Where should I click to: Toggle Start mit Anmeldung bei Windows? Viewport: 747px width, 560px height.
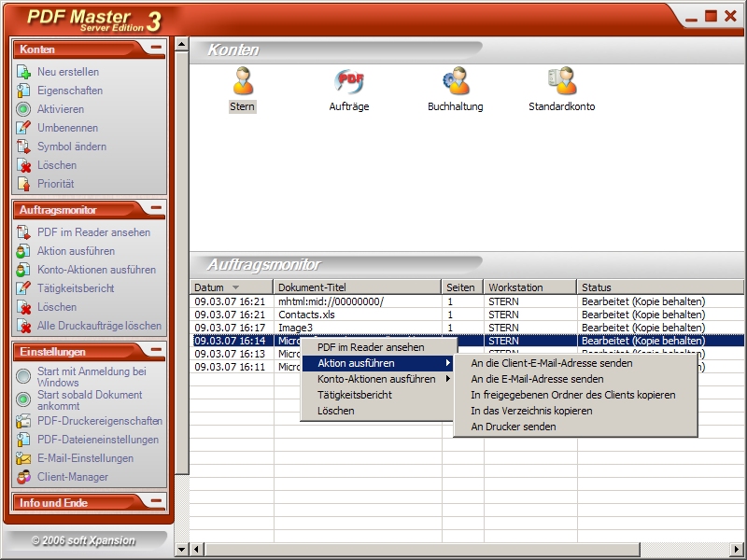point(23,376)
